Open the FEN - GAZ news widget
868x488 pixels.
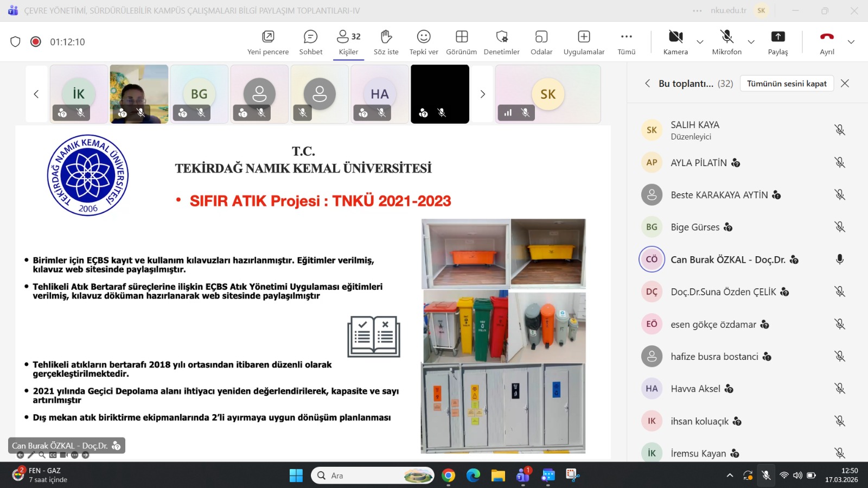pyautogui.click(x=41, y=475)
